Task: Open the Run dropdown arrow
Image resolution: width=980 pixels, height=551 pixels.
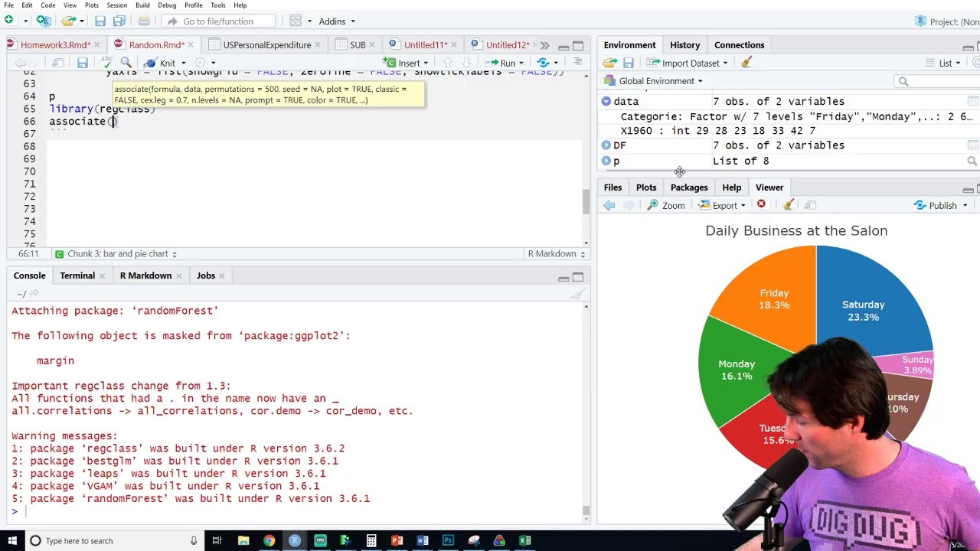Action: click(x=521, y=64)
